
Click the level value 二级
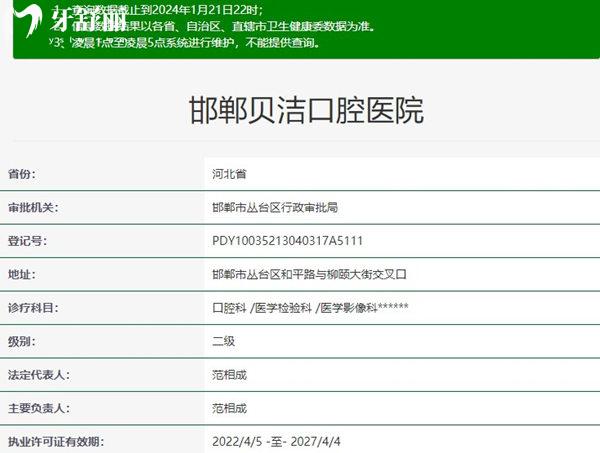click(x=223, y=341)
